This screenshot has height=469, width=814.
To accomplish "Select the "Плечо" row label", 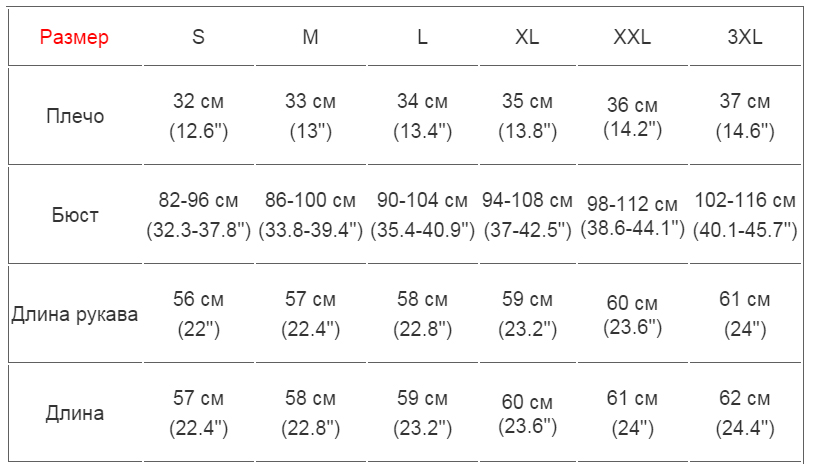I will (75, 116).
